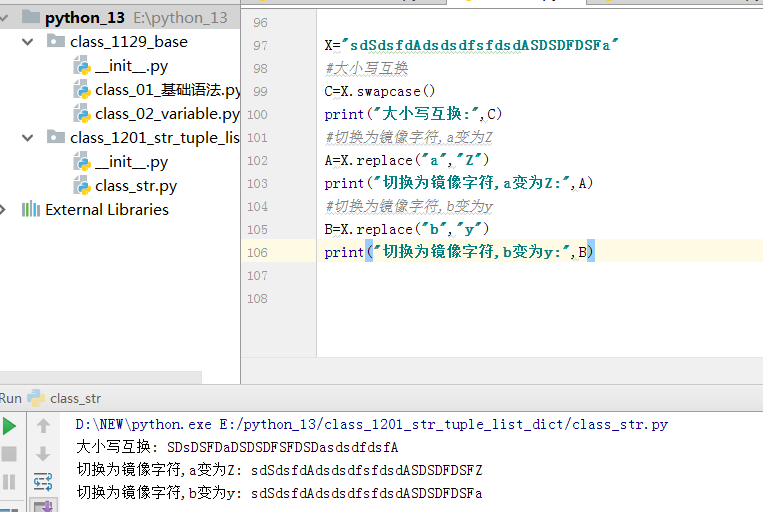Toggle soft-wrap in the Run console
The height and width of the screenshot is (512, 763).
[x=43, y=482]
